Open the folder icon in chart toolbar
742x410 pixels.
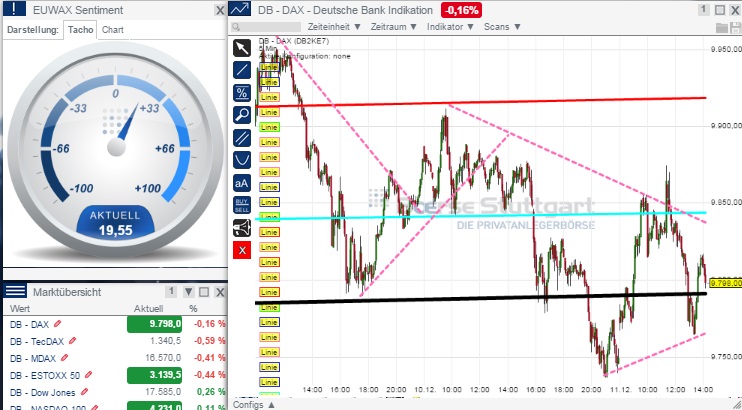(722, 27)
